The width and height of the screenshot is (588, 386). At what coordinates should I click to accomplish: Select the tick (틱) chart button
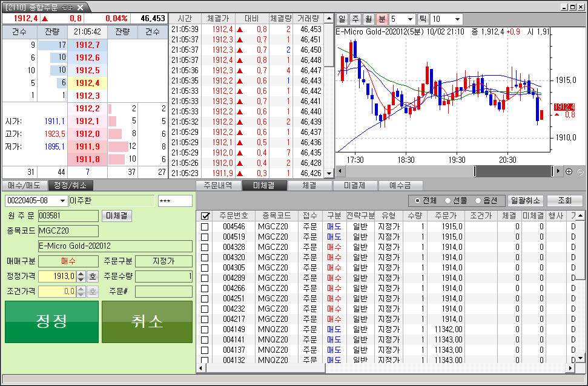(423, 19)
